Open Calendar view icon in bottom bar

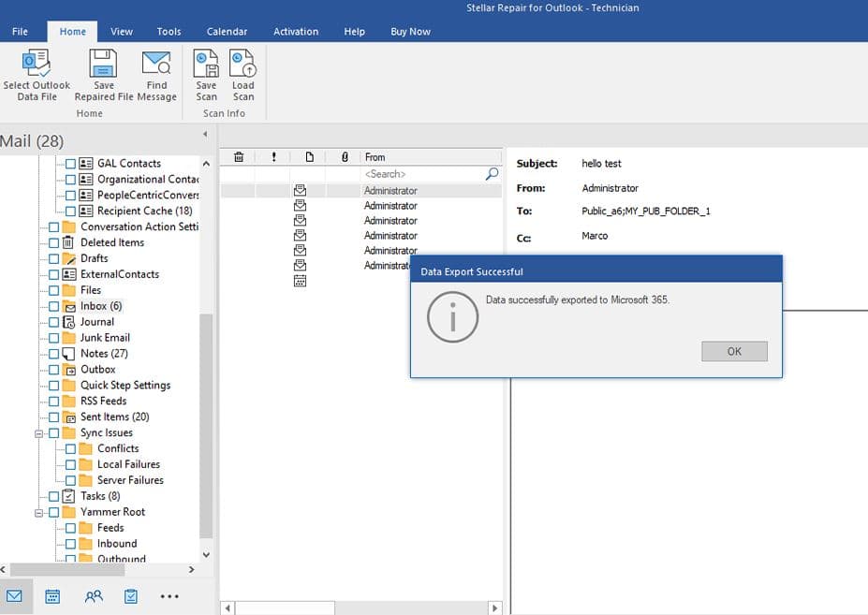click(52, 596)
